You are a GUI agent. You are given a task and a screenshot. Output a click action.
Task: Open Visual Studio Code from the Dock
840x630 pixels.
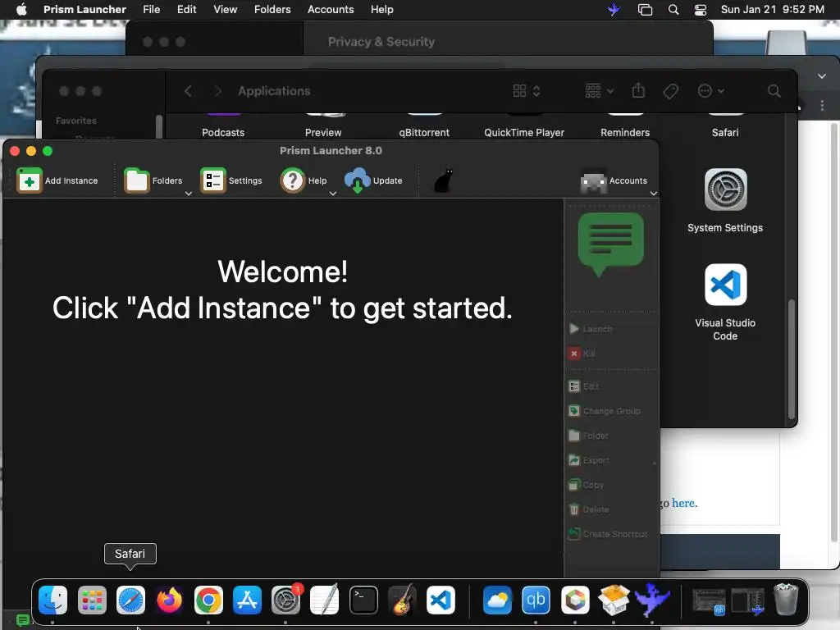click(x=441, y=600)
